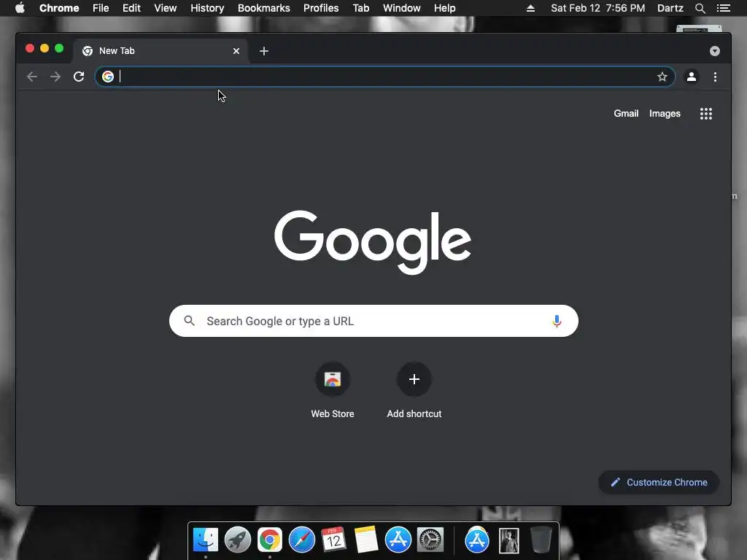Open Notification Center list icon
Screen dimensions: 747x560
[723, 8]
